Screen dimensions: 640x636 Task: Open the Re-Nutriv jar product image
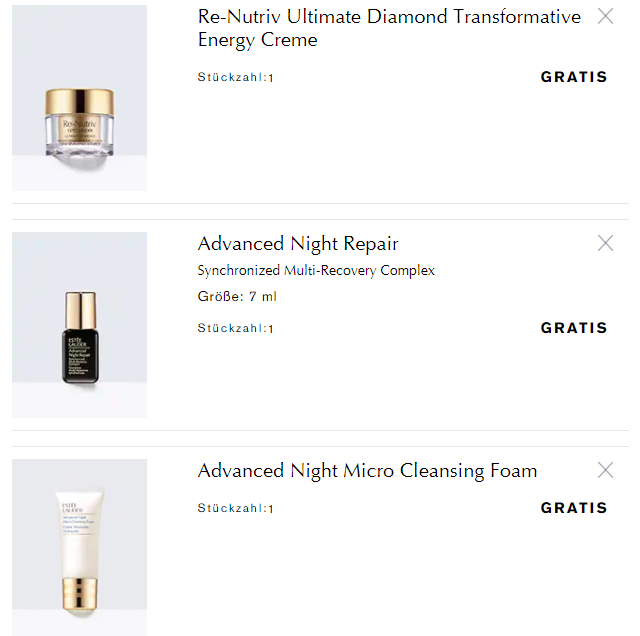[80, 98]
